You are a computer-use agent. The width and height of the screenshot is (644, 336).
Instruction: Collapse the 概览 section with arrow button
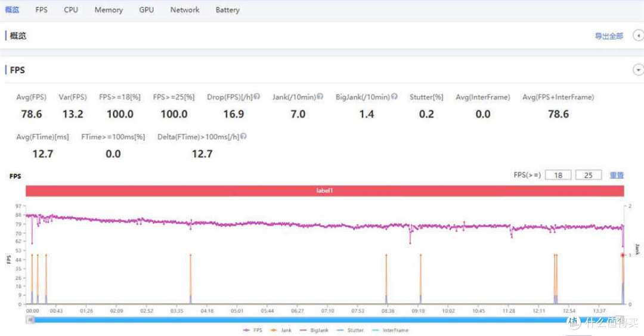tap(638, 35)
